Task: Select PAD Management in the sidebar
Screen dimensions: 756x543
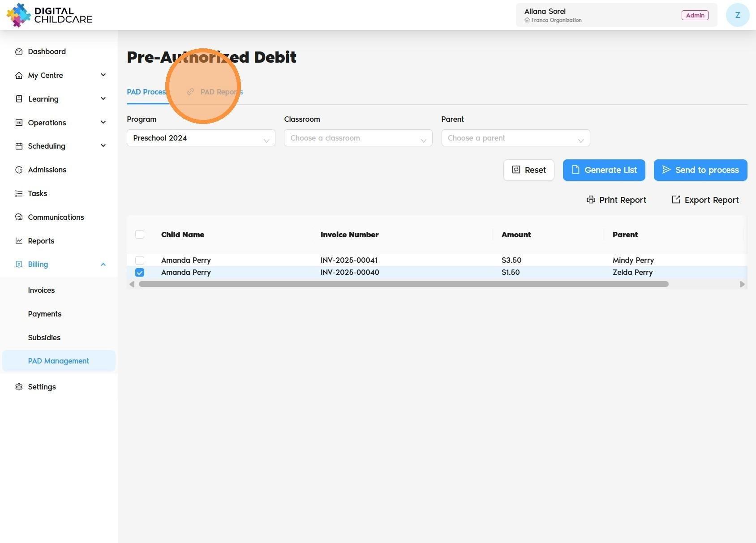Action: [x=59, y=361]
